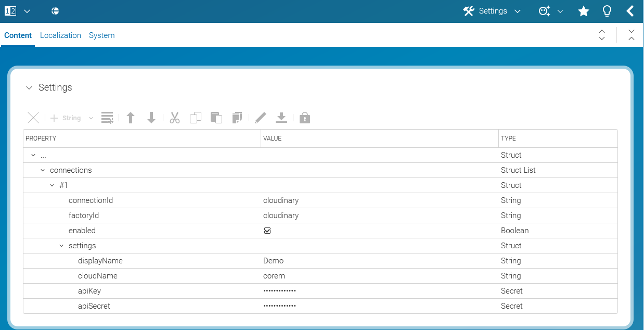Viewport: 644px width, 330px height.
Task: Click the lightbulb icon in header
Action: 607,11
